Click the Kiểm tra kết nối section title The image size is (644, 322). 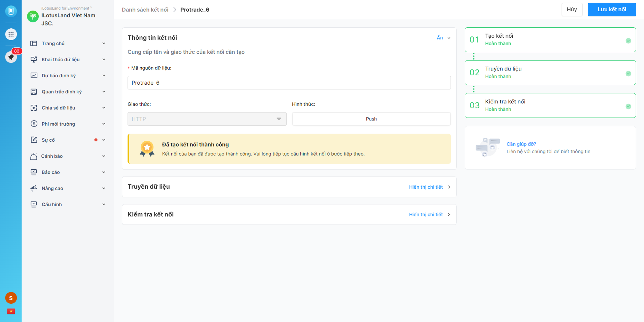[150, 214]
